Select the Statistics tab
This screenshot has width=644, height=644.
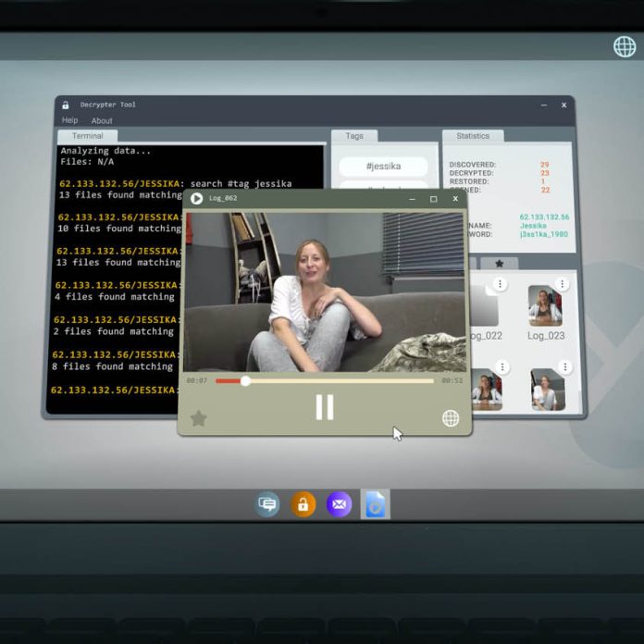(x=473, y=136)
